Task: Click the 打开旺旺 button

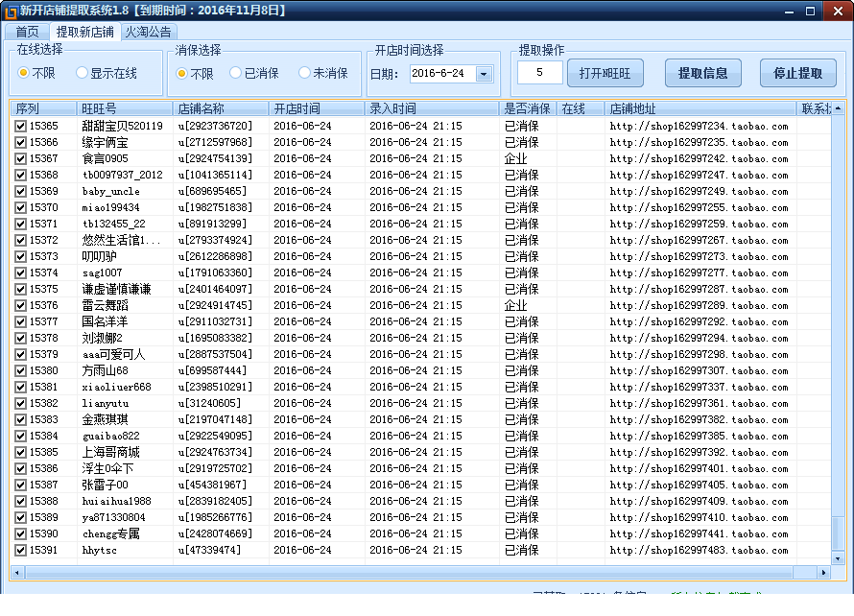Action: (605, 73)
